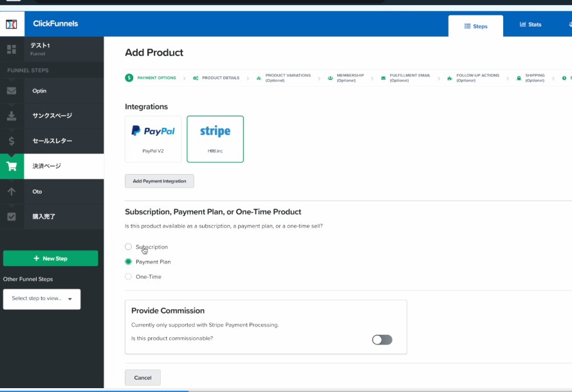572x392 pixels.
Task: Go to Fulfillment Email wizard step
Action: (x=405, y=78)
